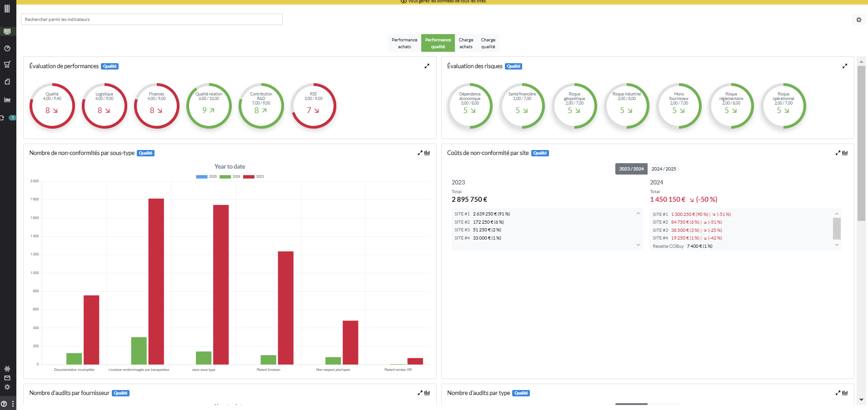Open the Mono fournisseur risk gauge
Viewport: 868px width, 410px height.
point(679,106)
